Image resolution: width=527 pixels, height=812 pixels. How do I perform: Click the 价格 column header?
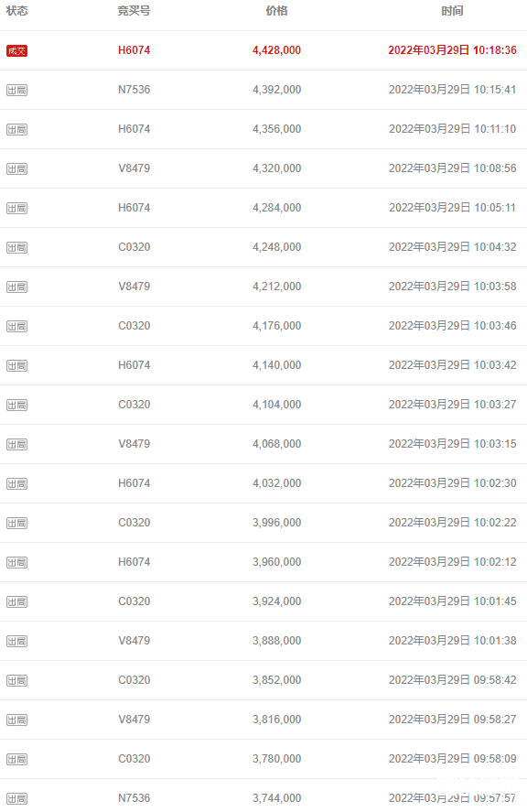point(276,11)
